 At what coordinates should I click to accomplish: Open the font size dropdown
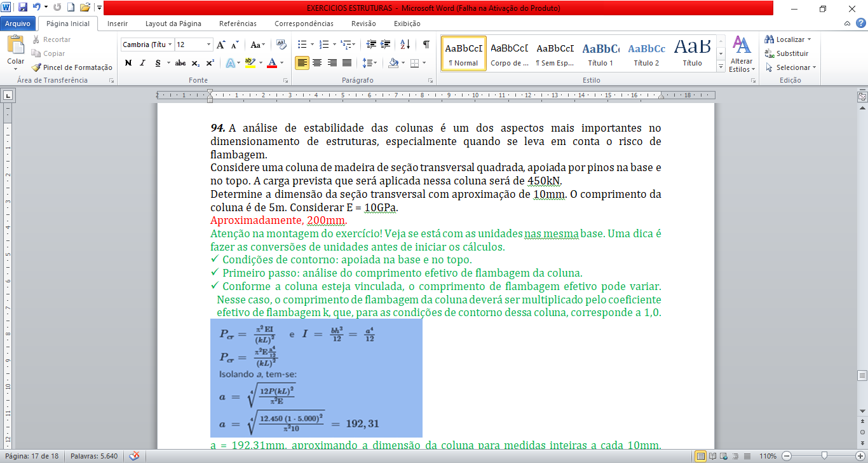pyautogui.click(x=209, y=45)
